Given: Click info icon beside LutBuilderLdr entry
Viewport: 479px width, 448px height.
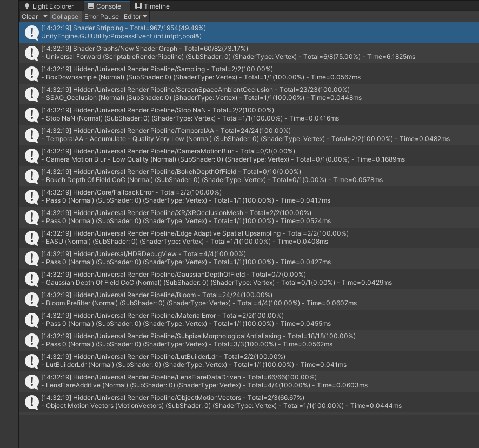Looking at the screenshot, I should click(32, 360).
